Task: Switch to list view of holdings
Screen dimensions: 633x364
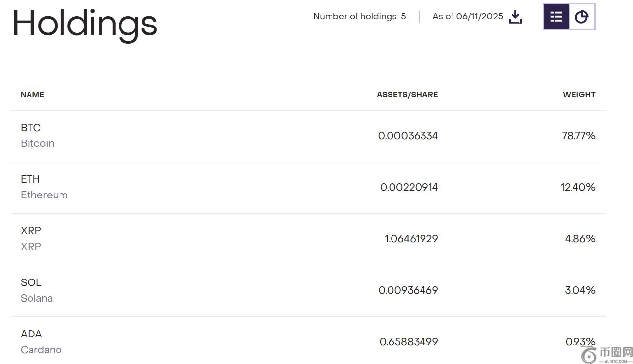Action: click(x=556, y=17)
